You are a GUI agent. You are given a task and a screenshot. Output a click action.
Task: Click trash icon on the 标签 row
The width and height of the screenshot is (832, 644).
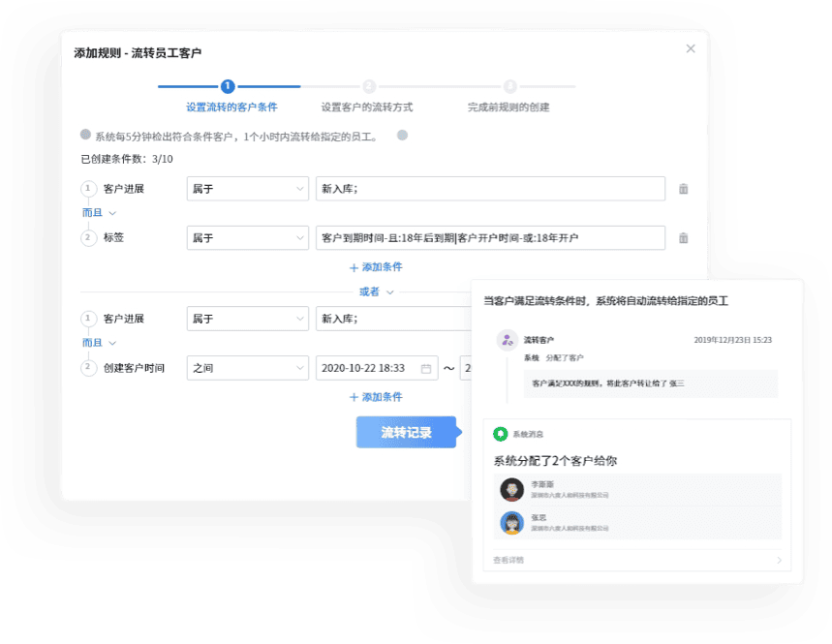683,237
